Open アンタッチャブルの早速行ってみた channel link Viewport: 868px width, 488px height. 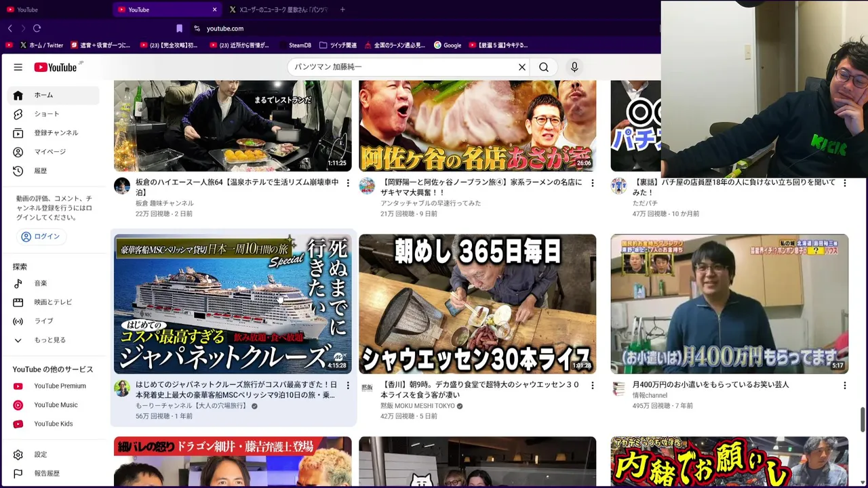pyautogui.click(x=431, y=203)
